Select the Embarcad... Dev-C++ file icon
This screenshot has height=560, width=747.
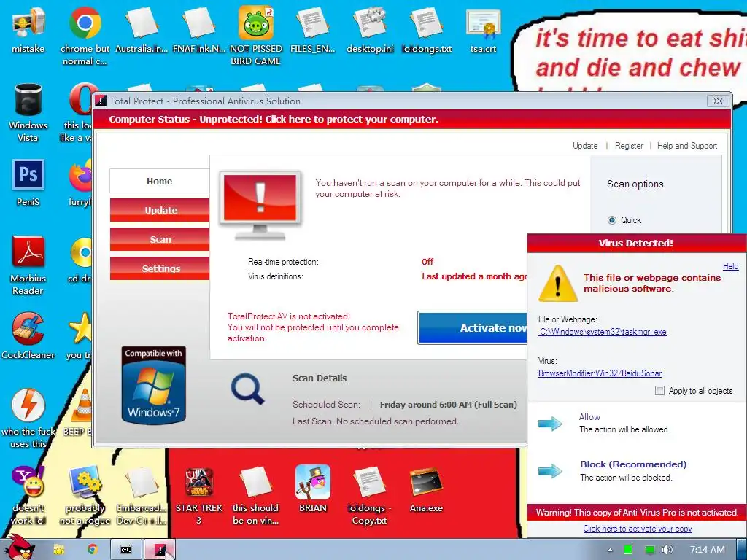pos(142,495)
